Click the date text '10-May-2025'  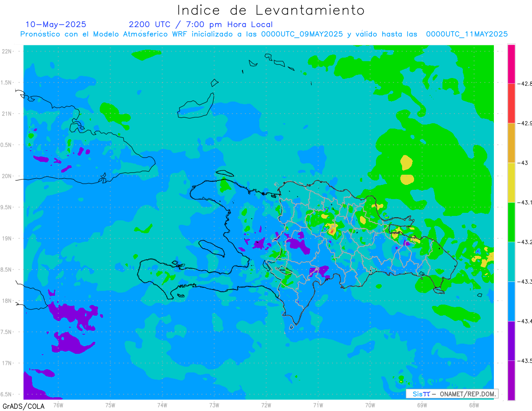click(x=56, y=24)
